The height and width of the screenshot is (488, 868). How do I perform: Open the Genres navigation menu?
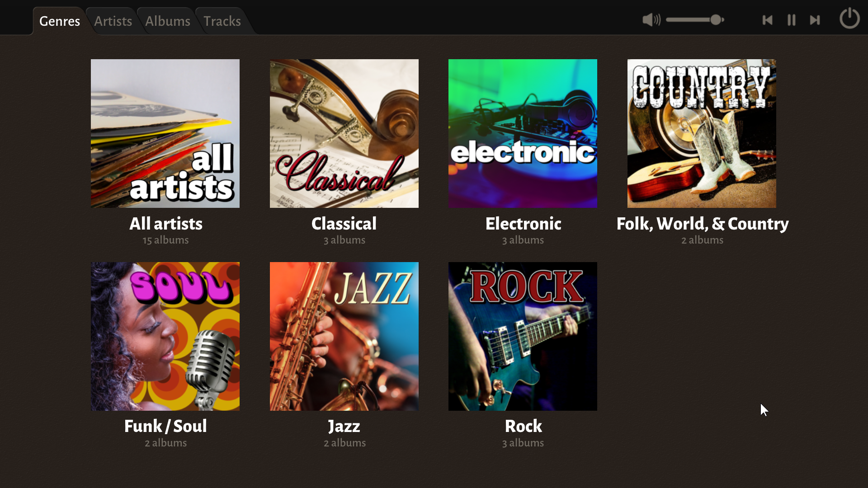click(59, 21)
